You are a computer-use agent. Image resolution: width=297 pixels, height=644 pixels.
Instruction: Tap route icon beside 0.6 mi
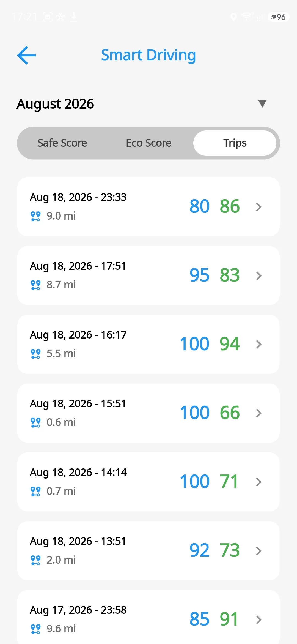[x=35, y=422]
